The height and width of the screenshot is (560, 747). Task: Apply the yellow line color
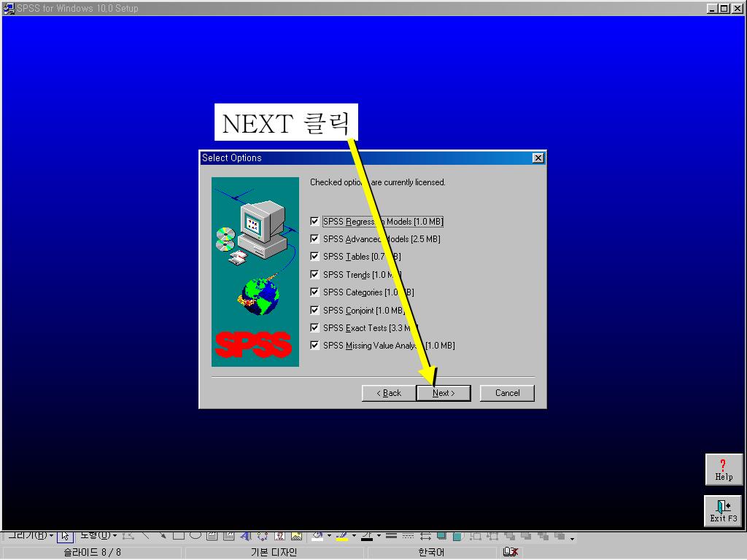pyautogui.click(x=342, y=536)
